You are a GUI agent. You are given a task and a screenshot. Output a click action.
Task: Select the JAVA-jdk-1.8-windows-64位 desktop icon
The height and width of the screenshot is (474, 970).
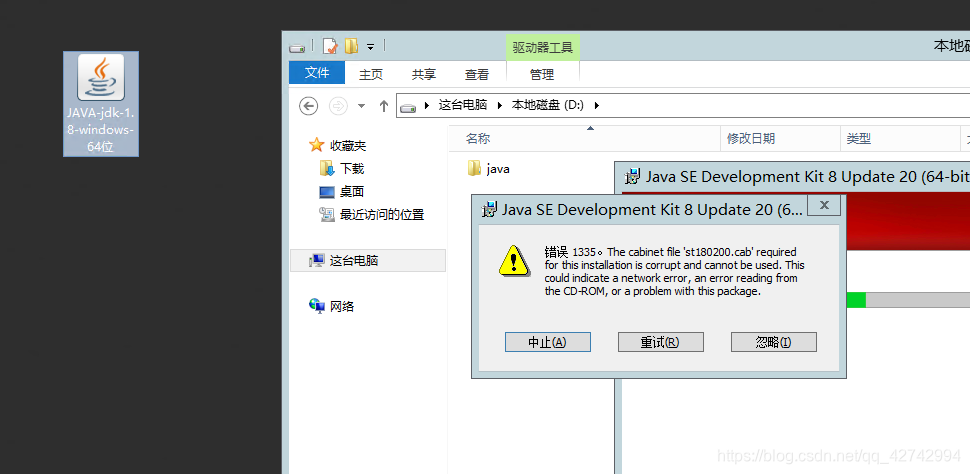point(101,103)
